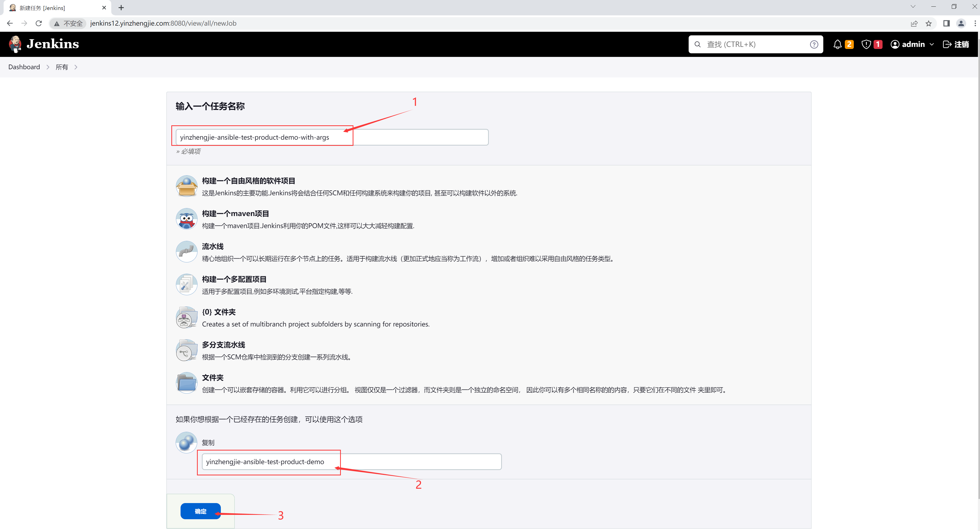Screen dimensions: 980x531
Task: Choose the Folder (文件夹) item icon
Action: coord(186,383)
